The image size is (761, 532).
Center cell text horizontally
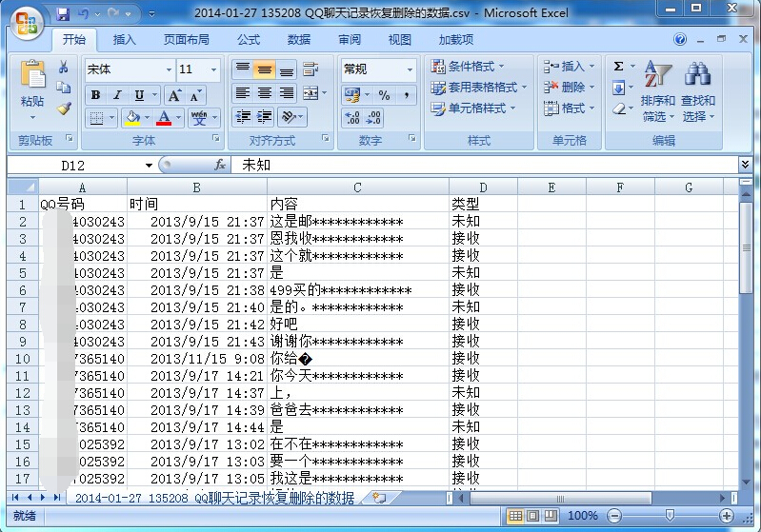265,92
